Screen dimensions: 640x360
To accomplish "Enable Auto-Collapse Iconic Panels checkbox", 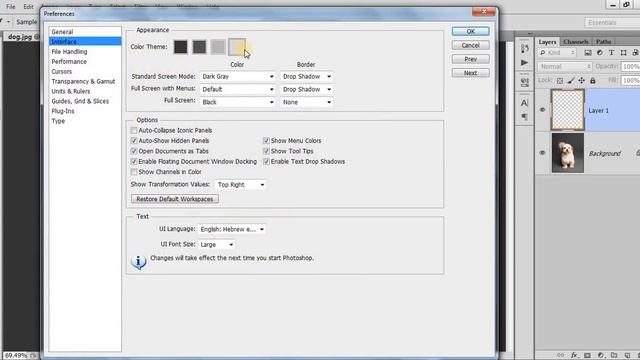I will [134, 130].
